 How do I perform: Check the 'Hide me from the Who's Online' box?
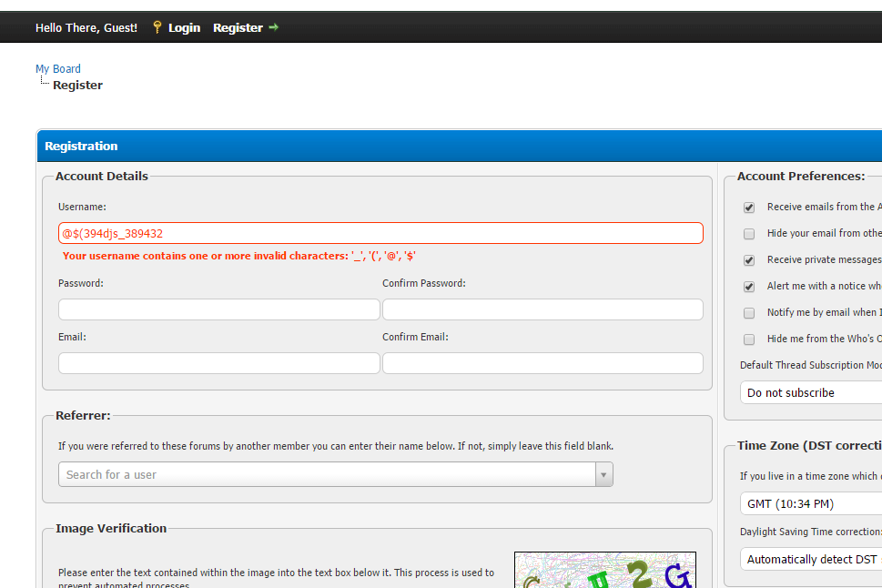coord(749,340)
